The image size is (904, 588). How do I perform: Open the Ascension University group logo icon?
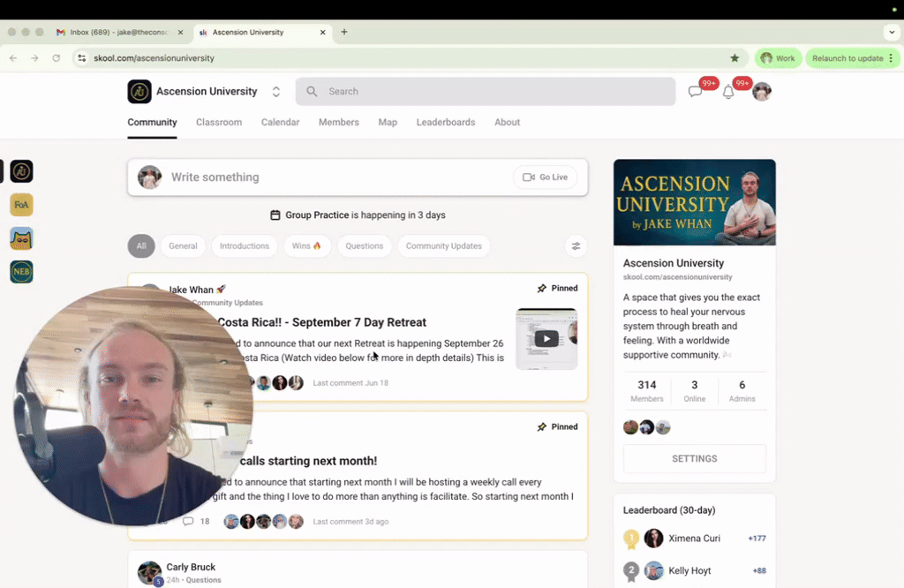[x=139, y=92]
